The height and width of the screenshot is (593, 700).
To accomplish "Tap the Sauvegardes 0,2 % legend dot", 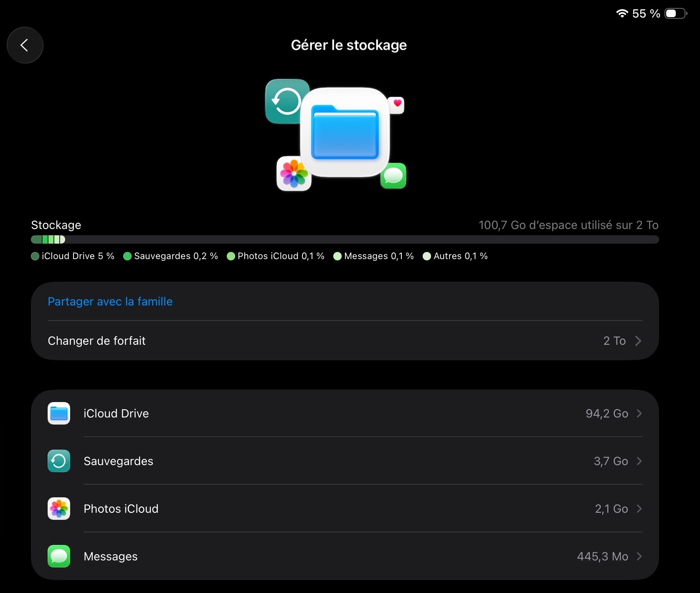I will (127, 256).
